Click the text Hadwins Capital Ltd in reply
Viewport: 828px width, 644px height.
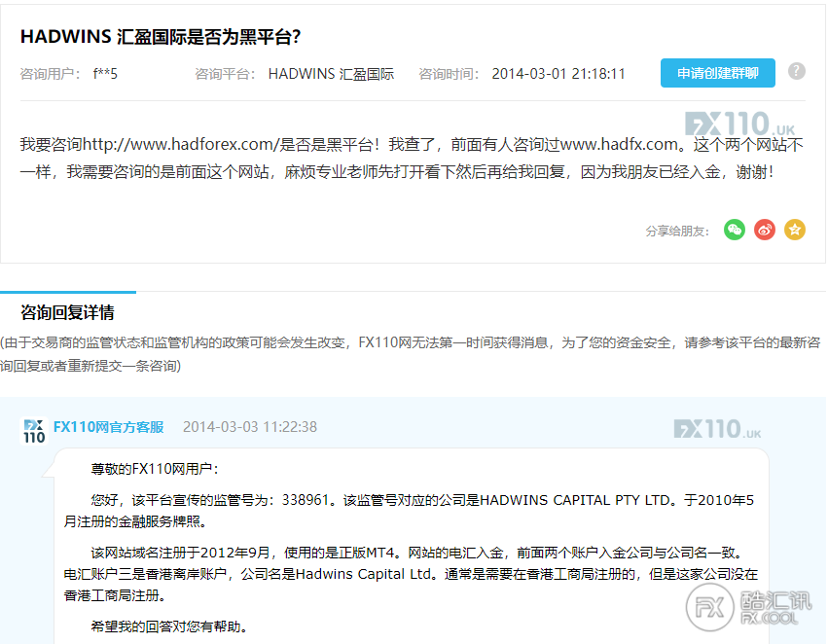coord(363,574)
